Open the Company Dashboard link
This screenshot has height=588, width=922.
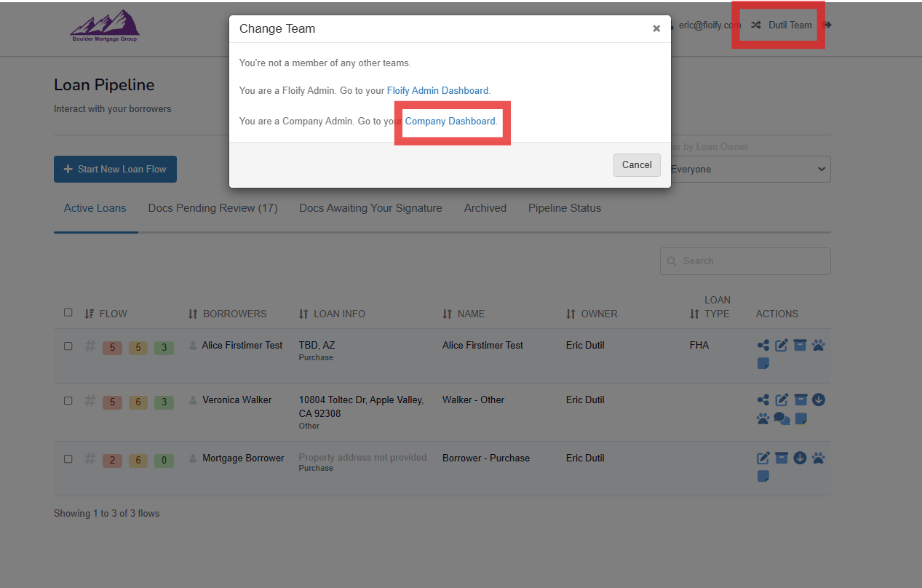click(x=450, y=122)
